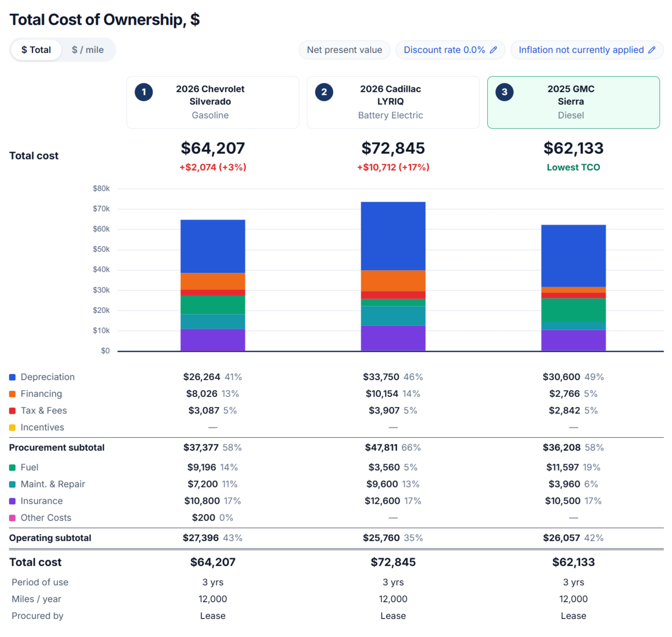Click the Period of use row label
This screenshot has width=672, height=637.
40,583
